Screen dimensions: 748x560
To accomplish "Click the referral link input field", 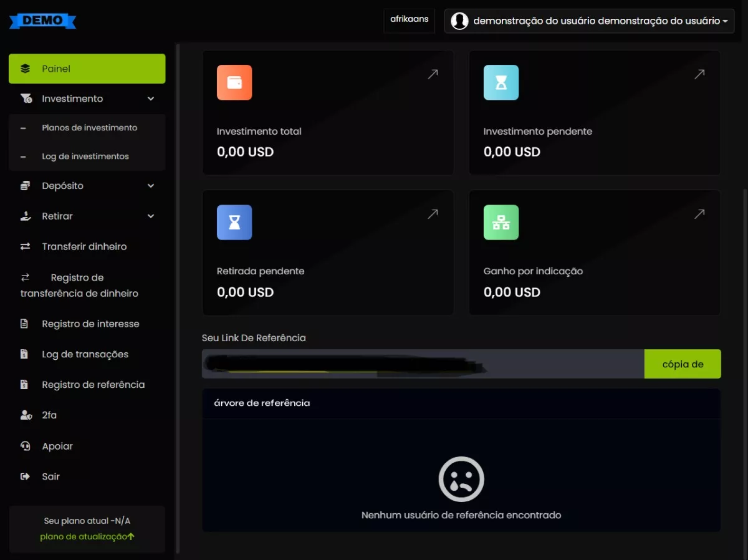I will pos(422,364).
